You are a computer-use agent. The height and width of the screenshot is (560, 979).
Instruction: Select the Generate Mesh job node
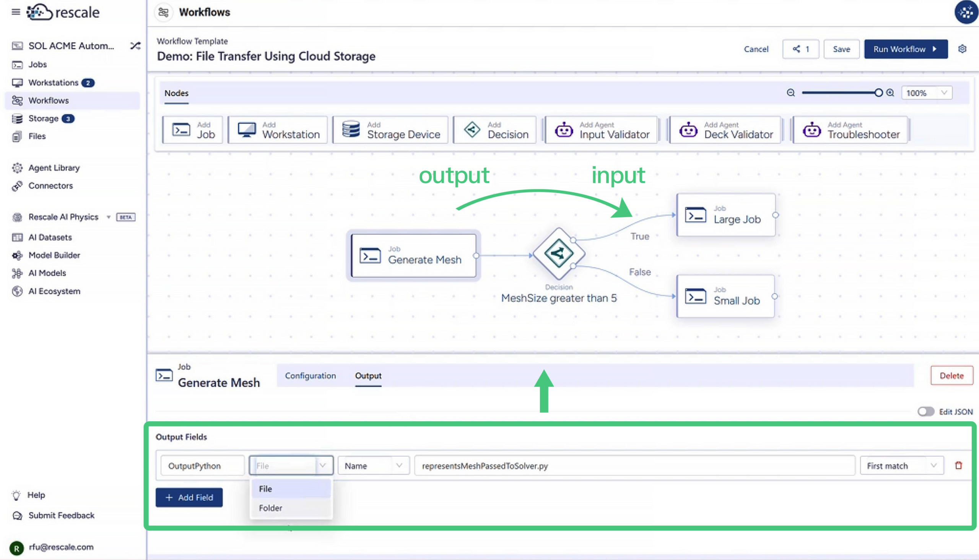click(414, 256)
